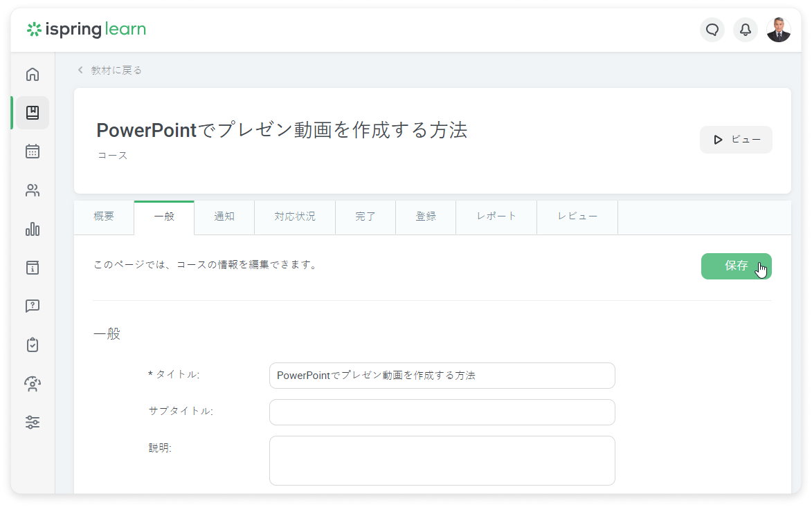
Task: Open the notifications bell icon
Action: click(746, 30)
